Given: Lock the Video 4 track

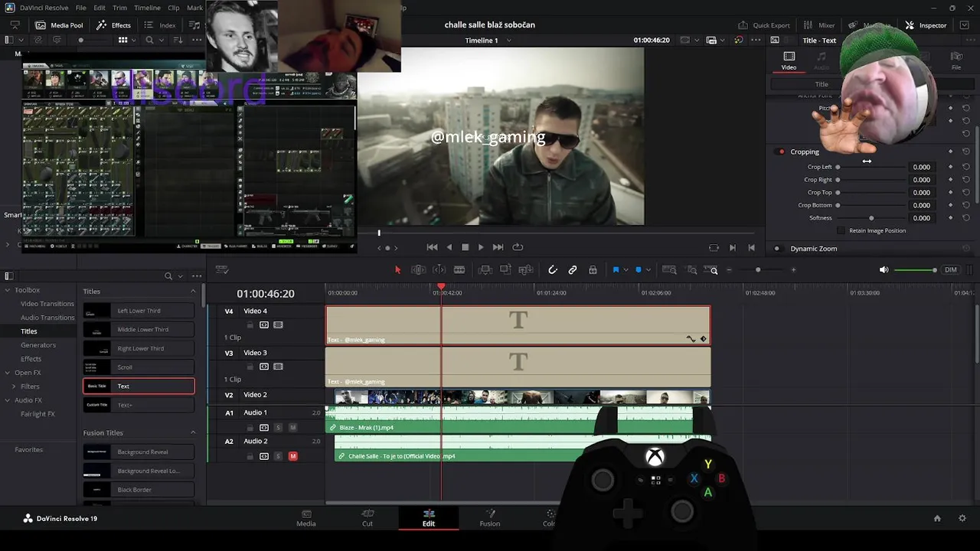Looking at the screenshot, I should click(250, 324).
